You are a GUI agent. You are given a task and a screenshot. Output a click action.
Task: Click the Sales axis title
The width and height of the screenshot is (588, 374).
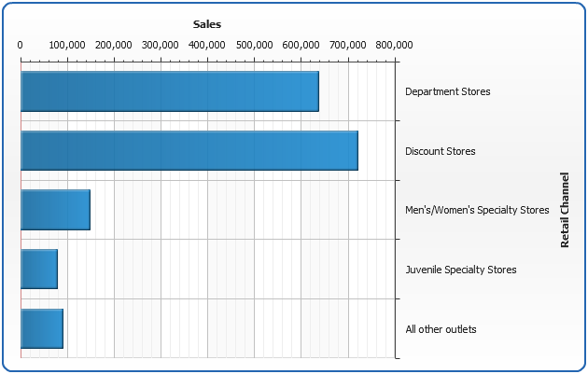pyautogui.click(x=207, y=23)
